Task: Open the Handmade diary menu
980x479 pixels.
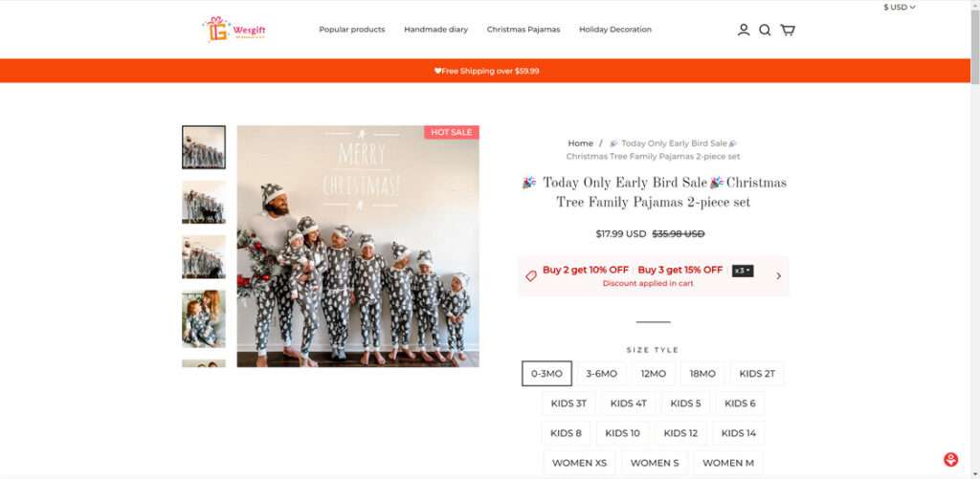Action: pos(435,30)
